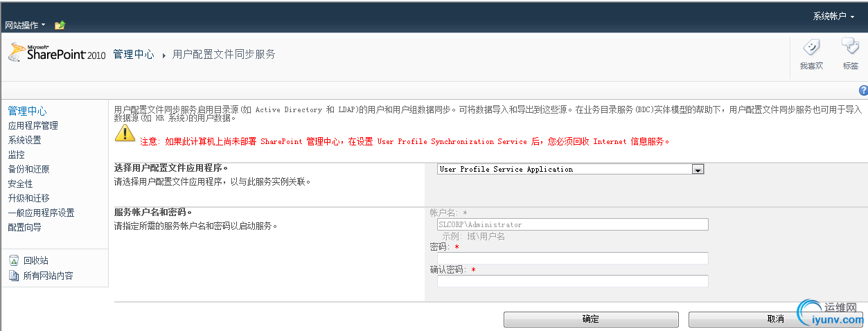The width and height of the screenshot is (868, 331).
Task: Click the 示例: 域\用户名 hint text
Action: coord(473,236)
